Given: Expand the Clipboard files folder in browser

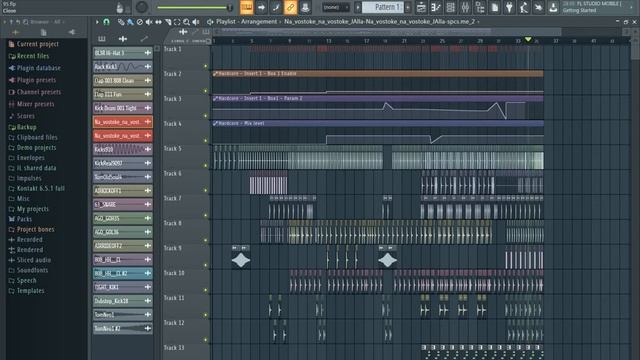Looking at the screenshot, I should 33,138.
